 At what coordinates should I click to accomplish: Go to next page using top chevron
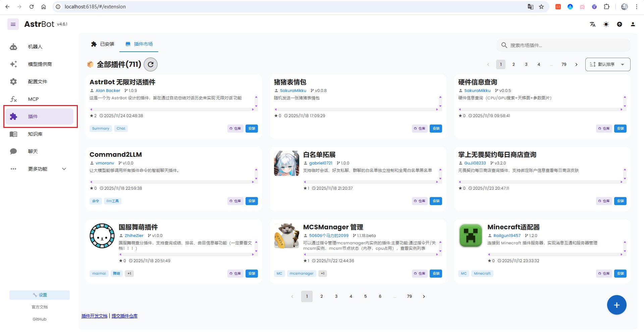[577, 64]
